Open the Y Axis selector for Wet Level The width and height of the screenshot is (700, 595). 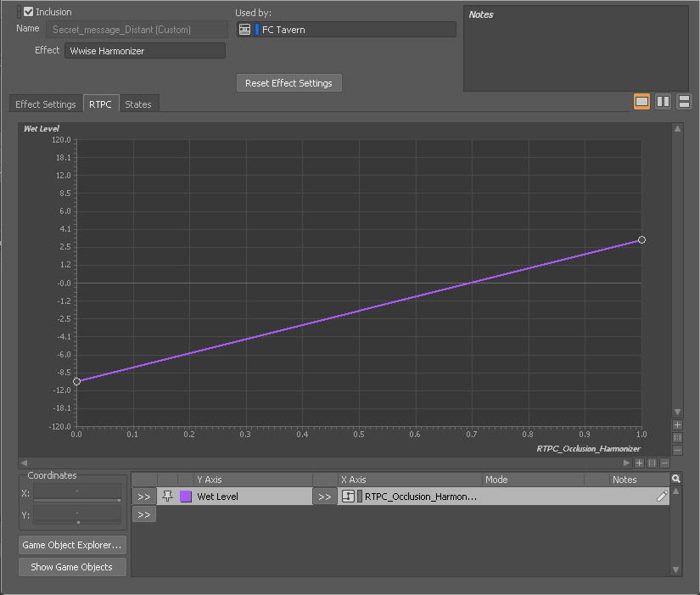click(x=144, y=497)
